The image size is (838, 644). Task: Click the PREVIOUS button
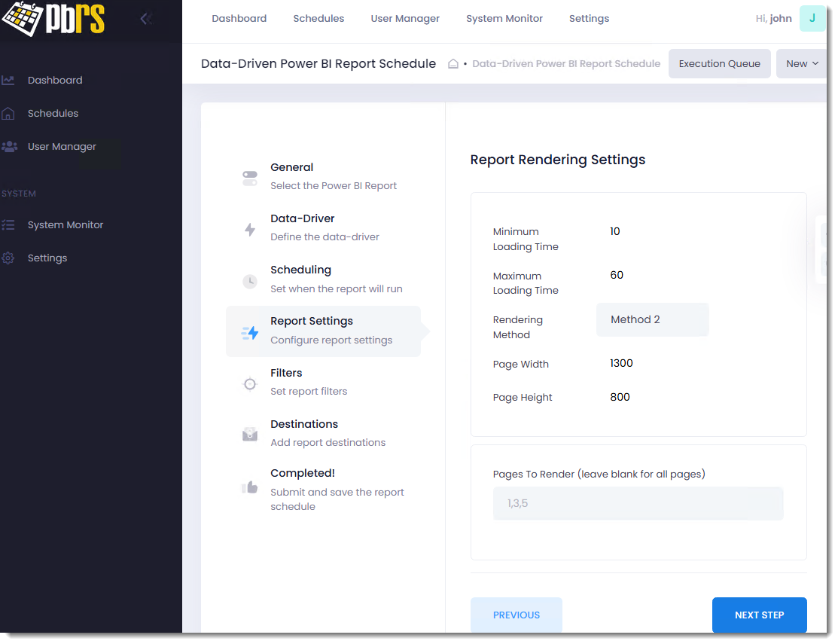tap(517, 615)
